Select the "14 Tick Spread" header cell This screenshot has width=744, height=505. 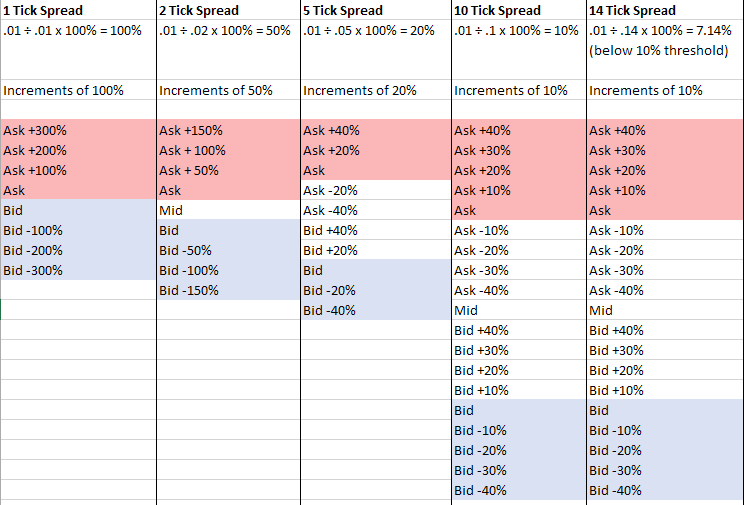pyautogui.click(x=632, y=11)
